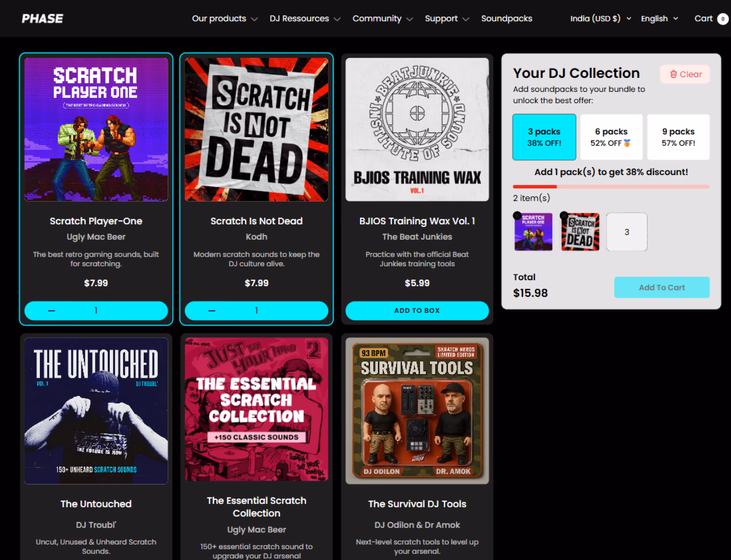Decrease Scratch Player-One quantity with minus

tap(51, 311)
